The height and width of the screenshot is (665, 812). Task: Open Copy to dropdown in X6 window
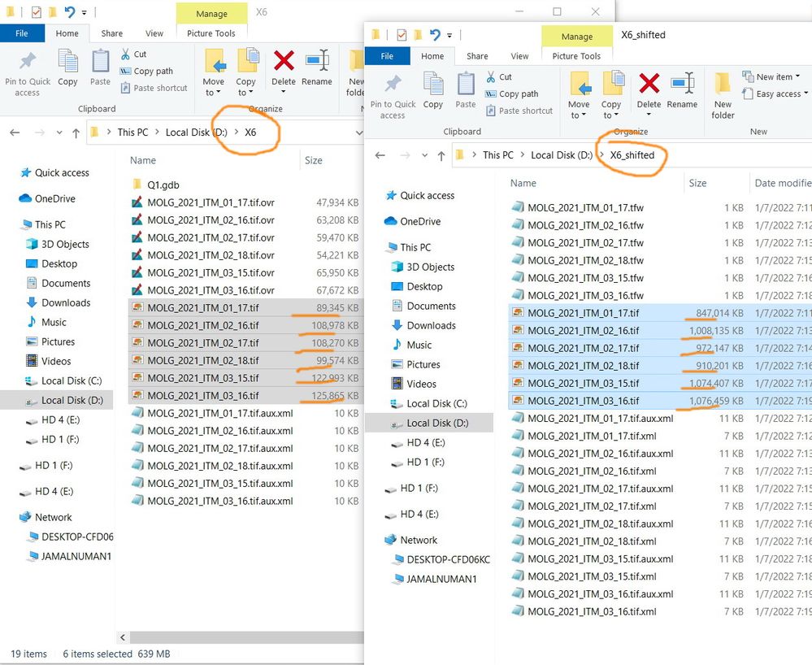[246, 72]
